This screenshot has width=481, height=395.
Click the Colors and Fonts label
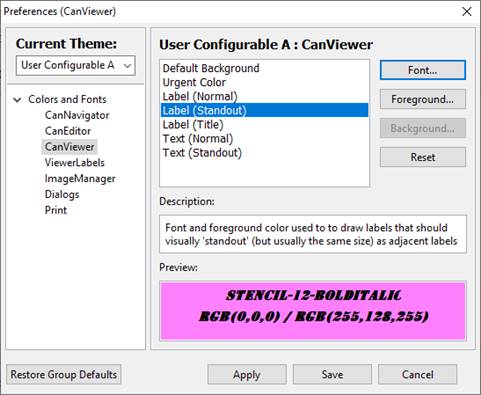[67, 99]
